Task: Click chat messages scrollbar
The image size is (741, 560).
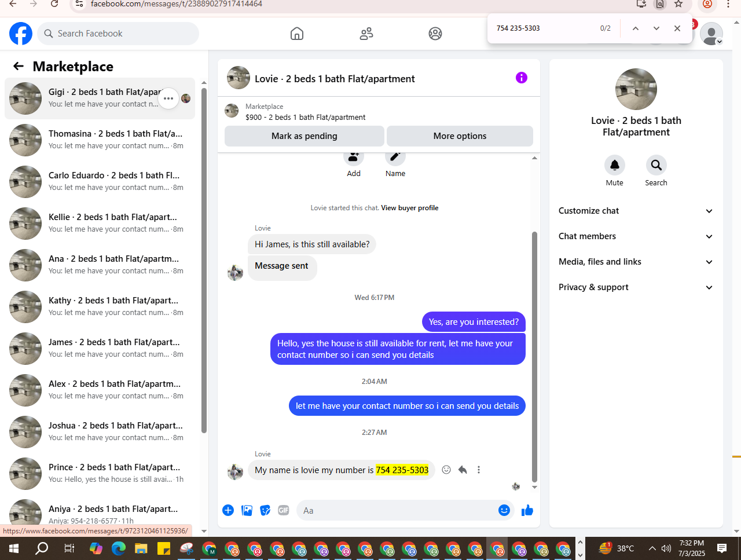Action: click(534, 357)
